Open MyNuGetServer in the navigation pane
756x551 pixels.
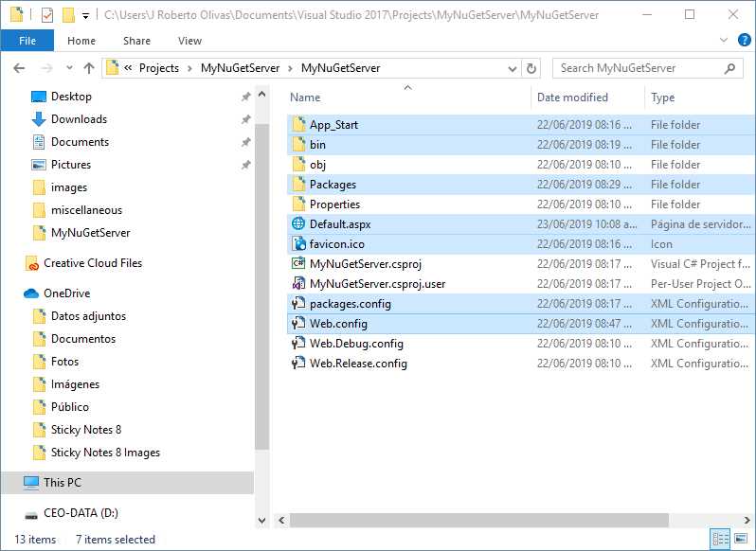90,233
